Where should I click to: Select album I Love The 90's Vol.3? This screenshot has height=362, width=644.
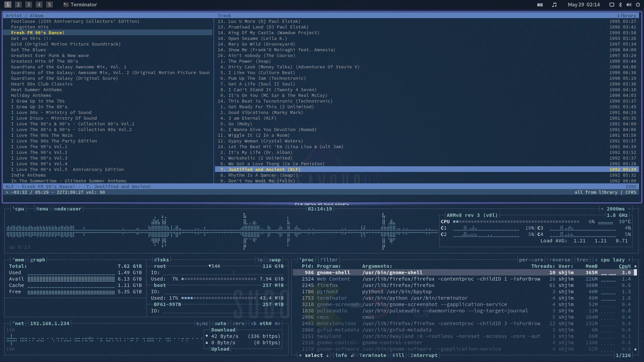click(x=108, y=158)
